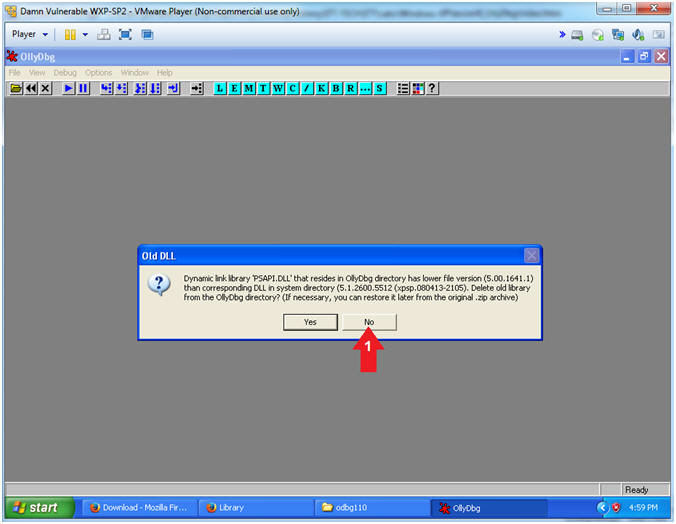Open the View menu in OllyDbg
Screen dimensions: 676x524
coord(37,72)
